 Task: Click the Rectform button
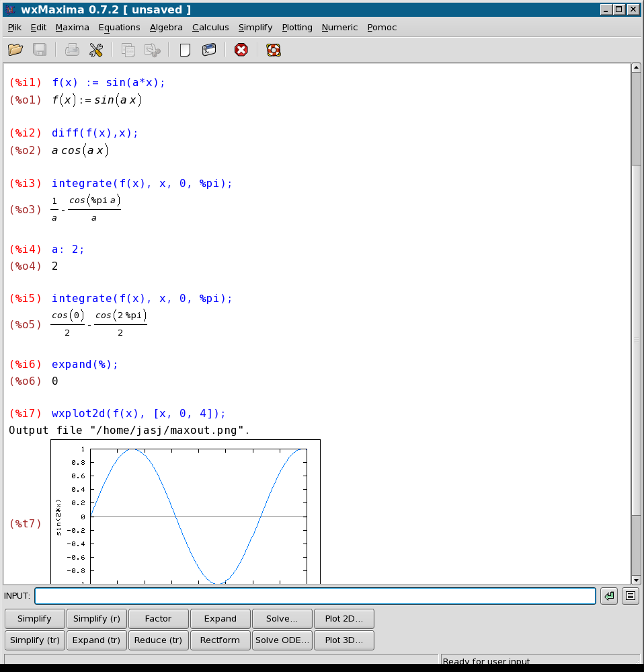(220, 640)
